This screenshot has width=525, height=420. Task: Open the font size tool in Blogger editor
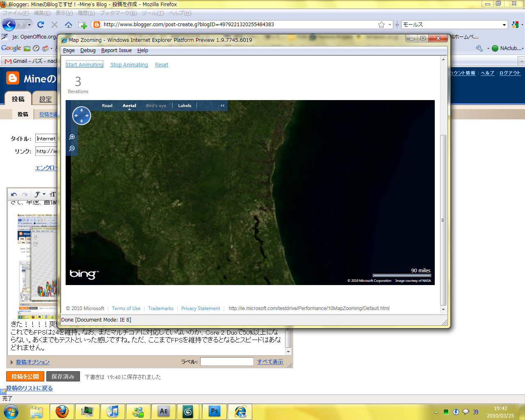click(52, 194)
